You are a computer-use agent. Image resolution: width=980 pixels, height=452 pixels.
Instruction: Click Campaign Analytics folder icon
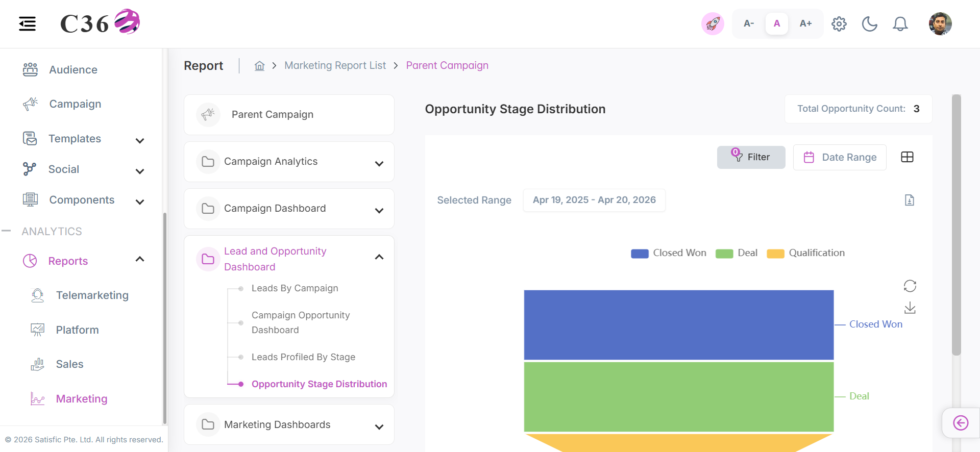pos(208,162)
